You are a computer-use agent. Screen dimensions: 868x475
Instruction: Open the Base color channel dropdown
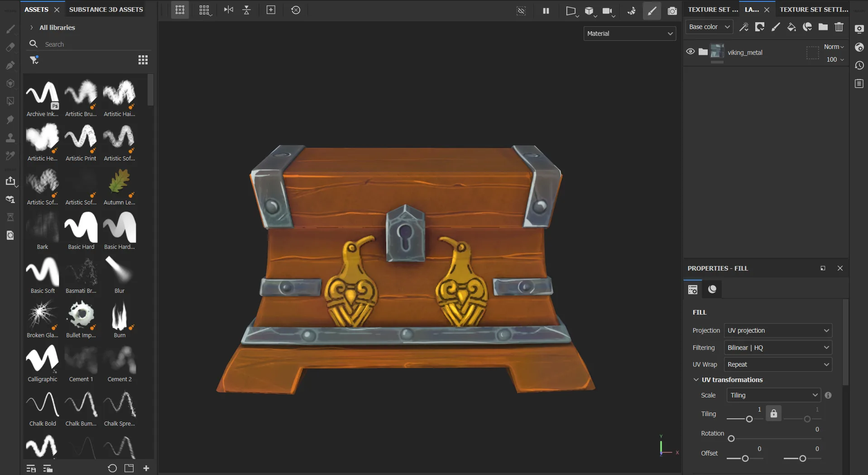pyautogui.click(x=709, y=27)
